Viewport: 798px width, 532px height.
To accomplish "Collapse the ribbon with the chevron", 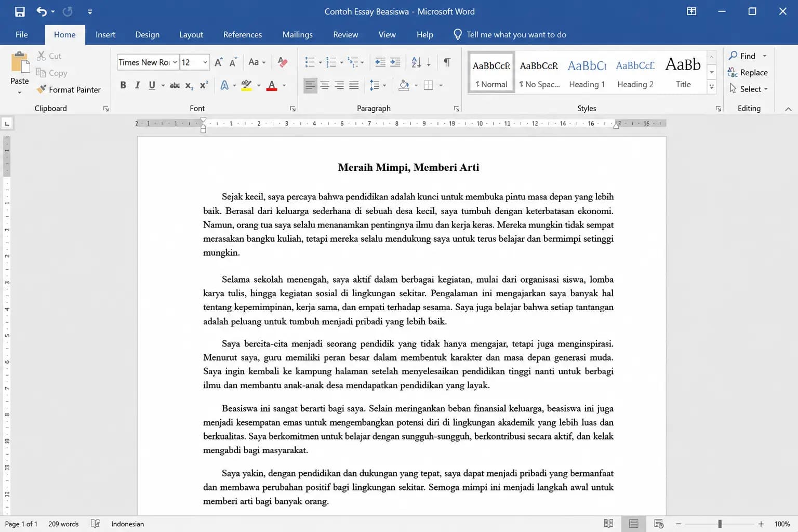I will (x=788, y=109).
